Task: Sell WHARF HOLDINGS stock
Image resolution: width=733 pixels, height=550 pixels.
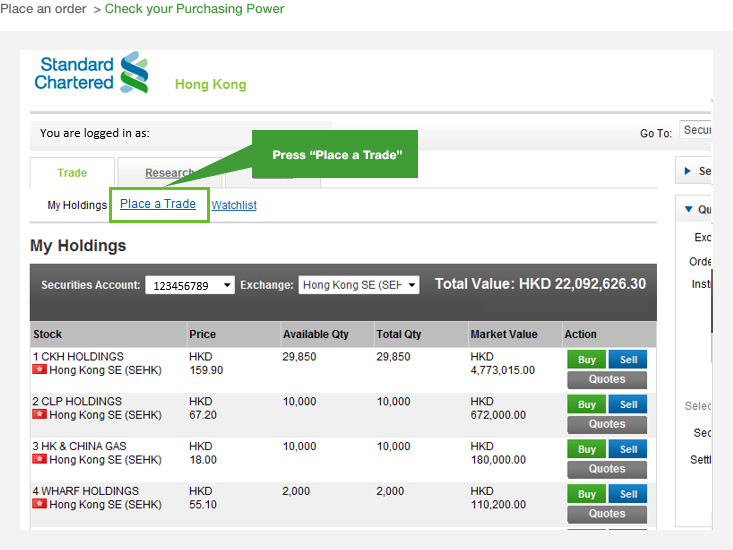Action: coord(628,494)
